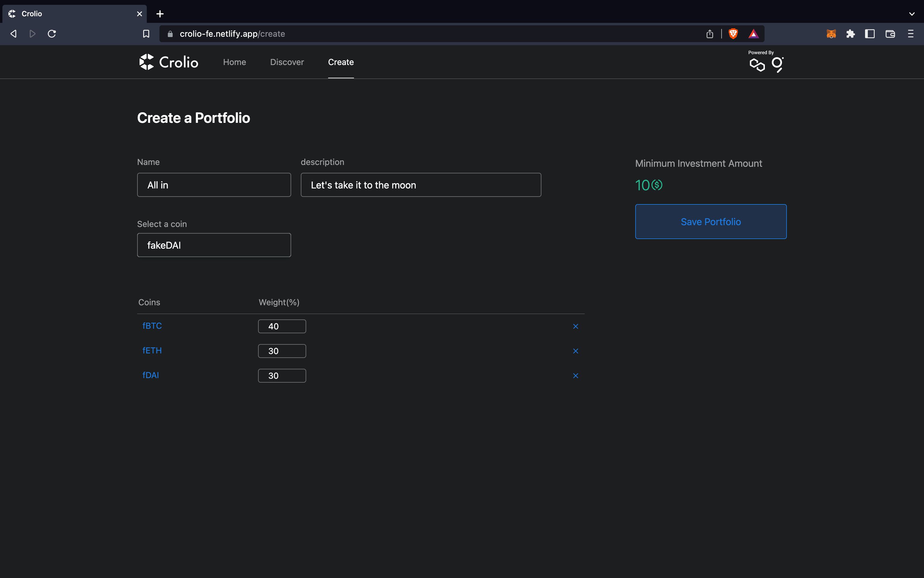Click the lock icon in address bar
The height and width of the screenshot is (578, 924).
click(170, 34)
